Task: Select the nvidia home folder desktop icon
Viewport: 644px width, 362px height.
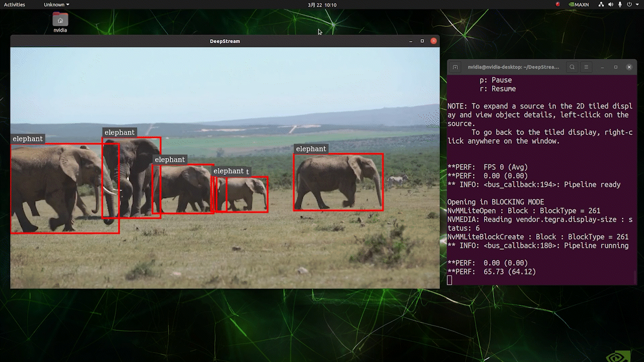Action: 60,22
